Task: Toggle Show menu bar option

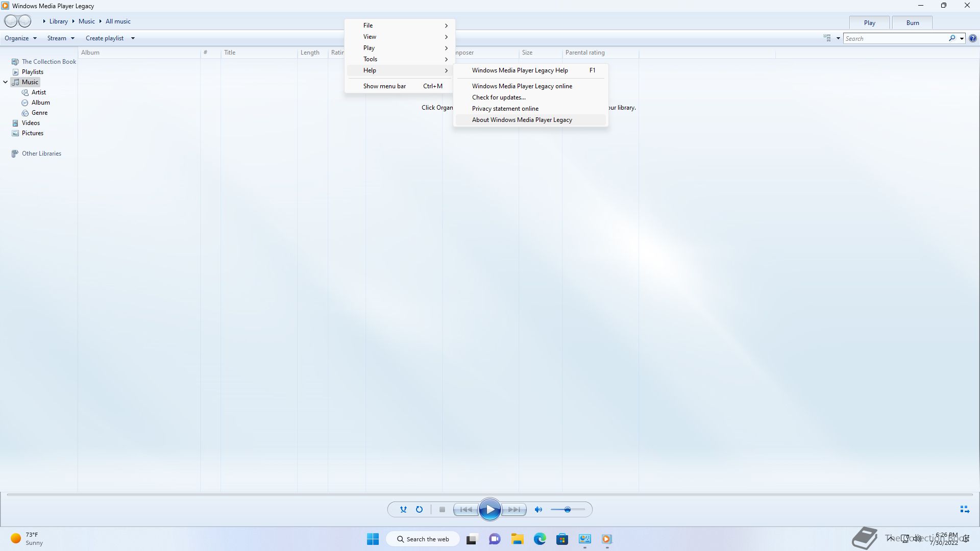Action: (400, 86)
